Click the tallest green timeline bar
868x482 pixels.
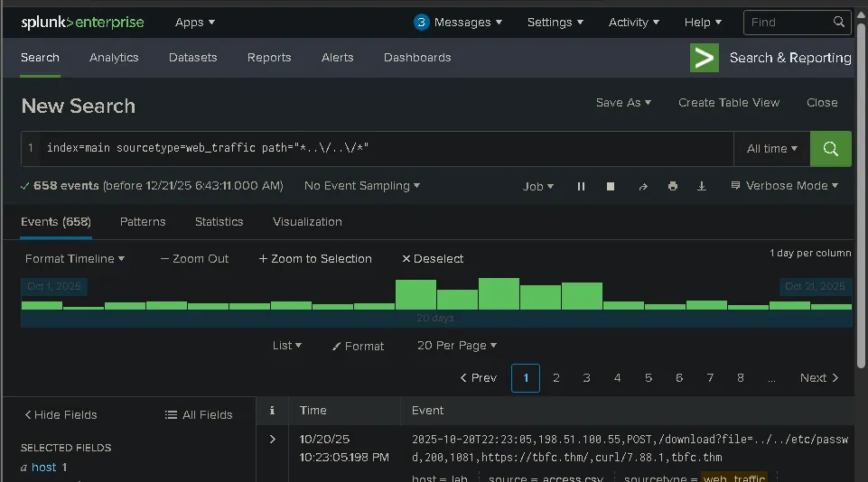(x=499, y=293)
